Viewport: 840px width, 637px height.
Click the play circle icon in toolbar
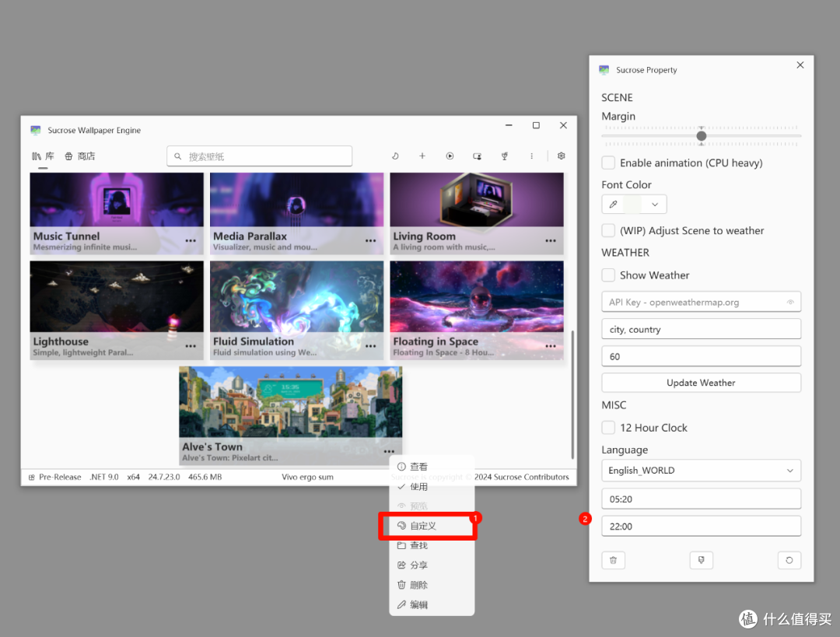[x=450, y=156]
